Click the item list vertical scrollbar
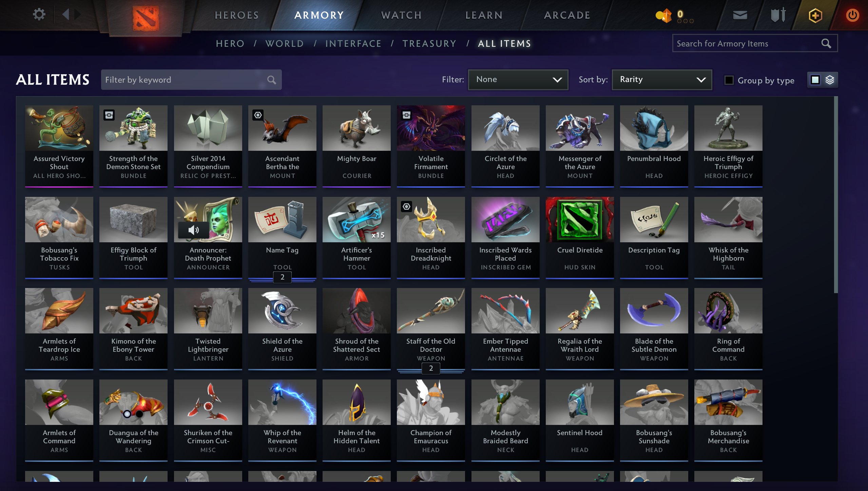 (x=836, y=195)
